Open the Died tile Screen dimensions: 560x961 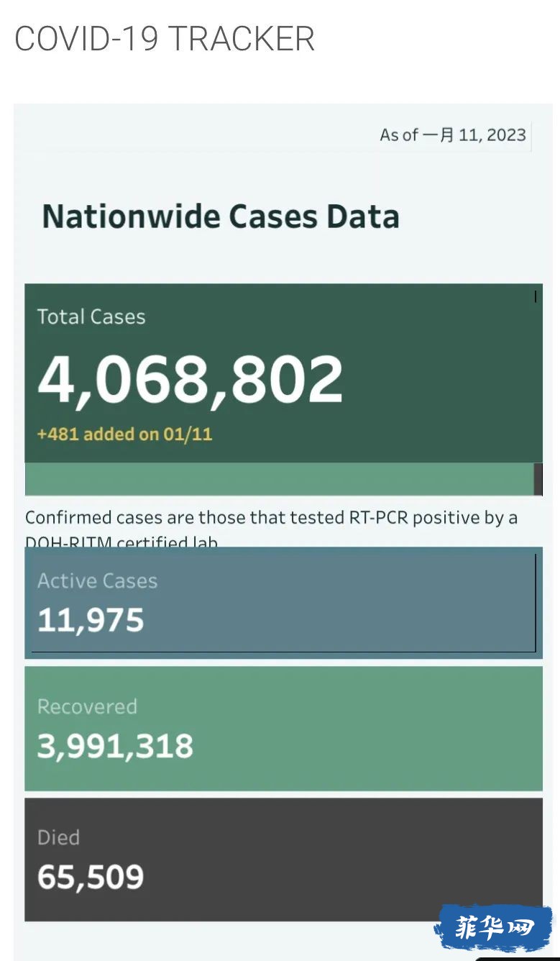(283, 860)
